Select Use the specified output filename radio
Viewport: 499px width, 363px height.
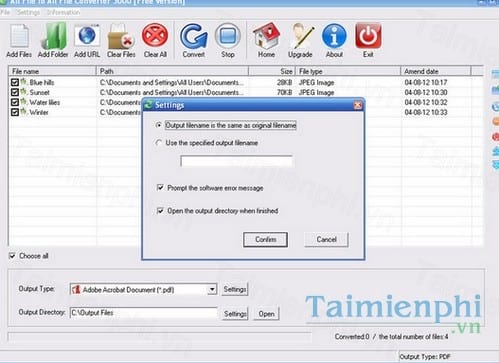pos(159,143)
